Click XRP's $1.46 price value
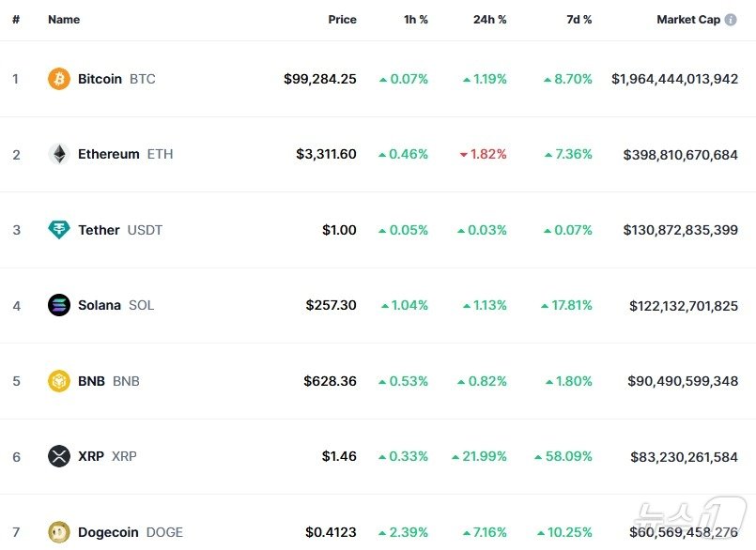The width and height of the screenshot is (756, 550). [x=339, y=456]
